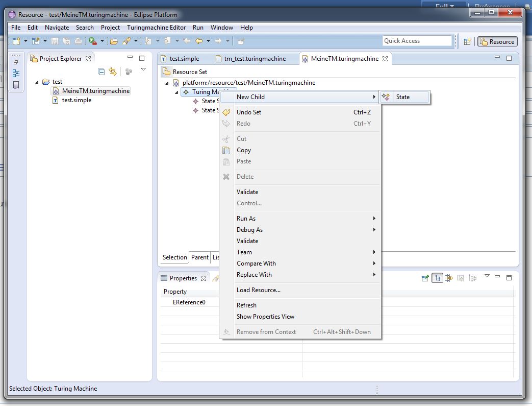Collapse the test project folder
This screenshot has width=532, height=406.
click(37, 82)
